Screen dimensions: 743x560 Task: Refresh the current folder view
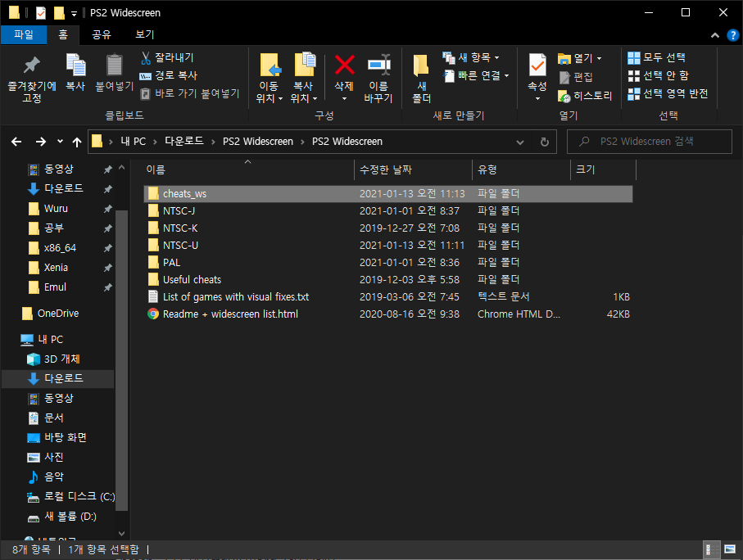545,142
